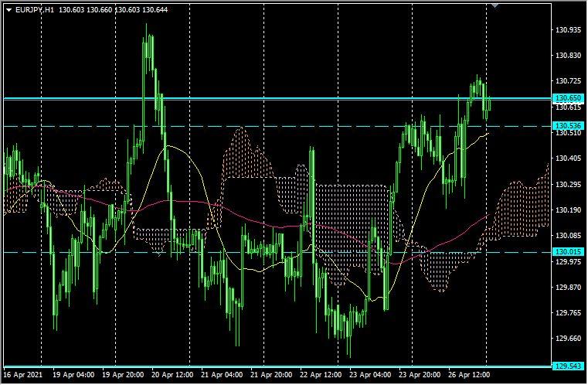Screen dimensions: 588x385
Task: Click 129.765 on the price axis
Action: click(x=568, y=313)
